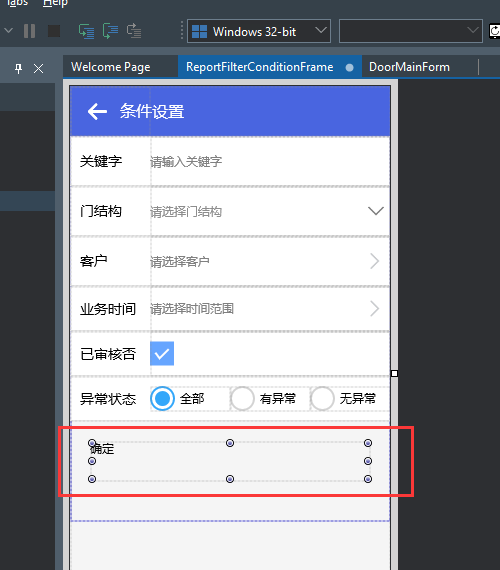Click the Step Over debug icon

(110, 31)
